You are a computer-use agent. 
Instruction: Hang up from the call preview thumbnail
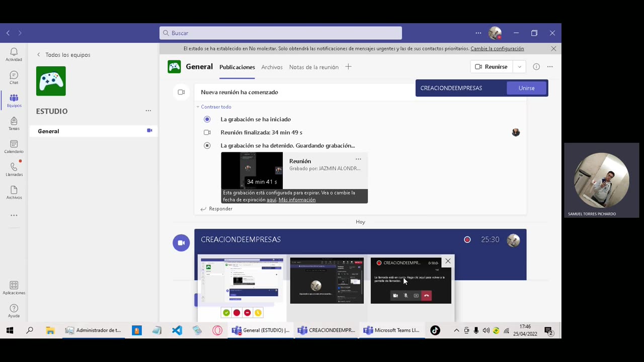426,296
